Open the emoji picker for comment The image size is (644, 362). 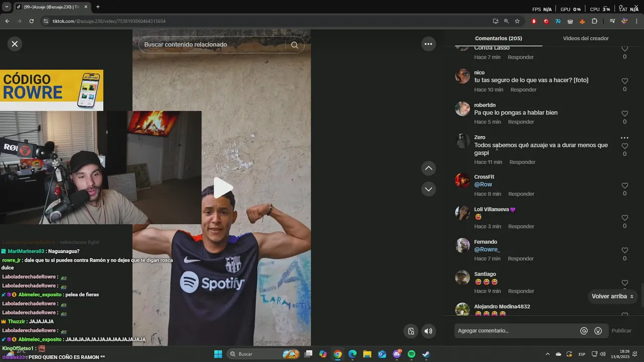click(598, 331)
